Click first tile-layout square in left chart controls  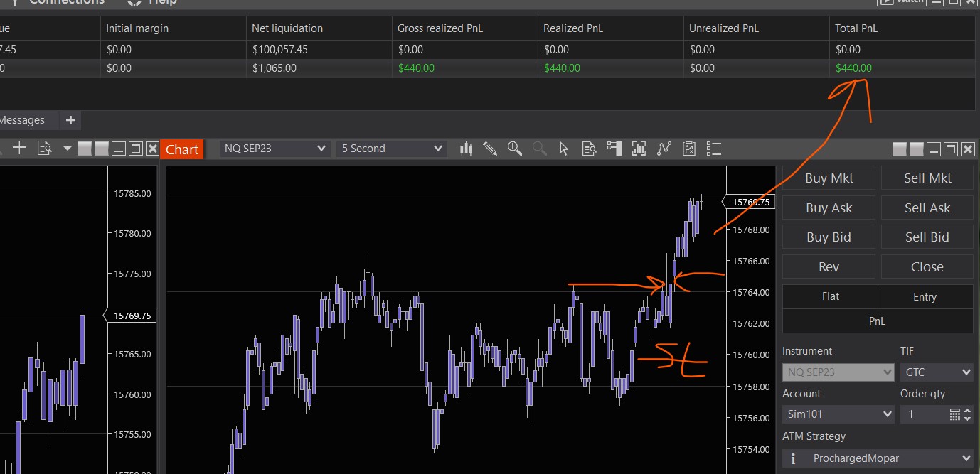(85, 149)
